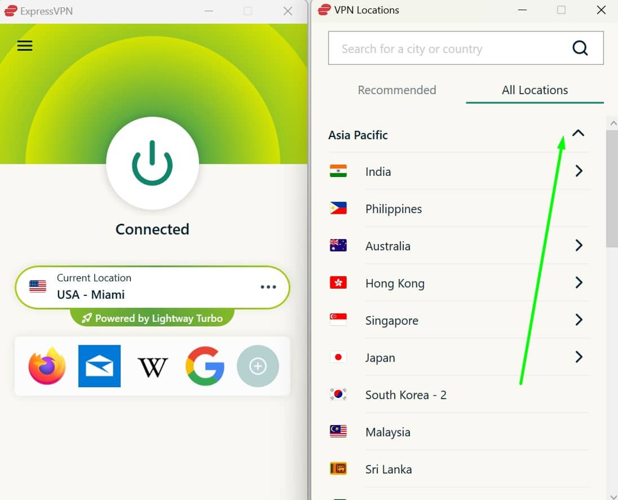Close the VPN Locations window

coord(601,10)
